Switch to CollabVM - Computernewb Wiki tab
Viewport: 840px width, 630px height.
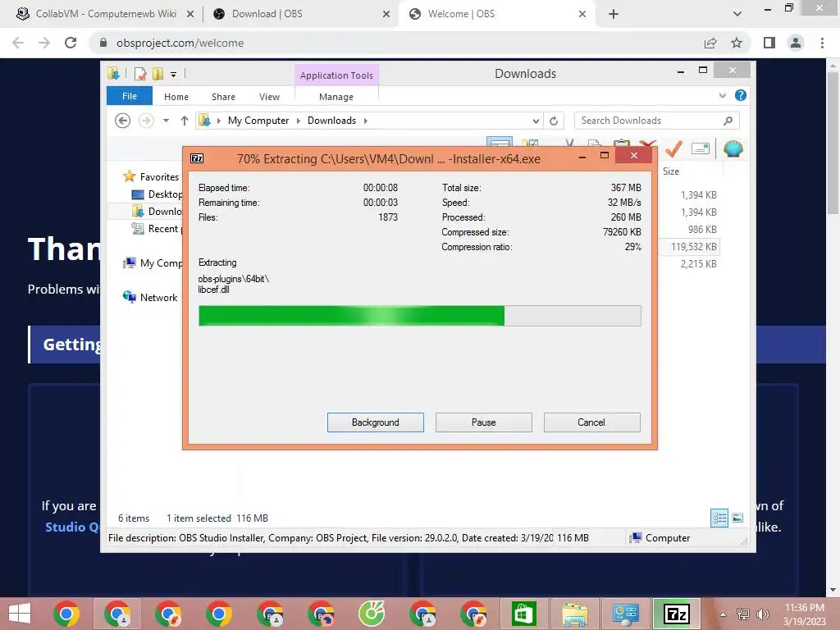click(106, 14)
